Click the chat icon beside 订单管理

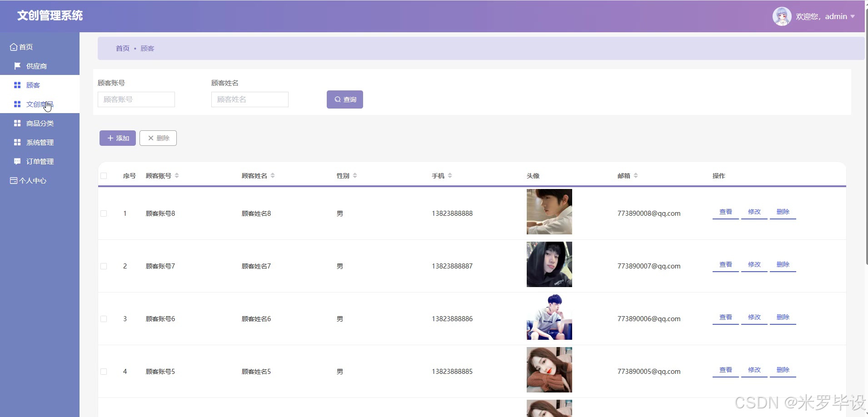17,161
